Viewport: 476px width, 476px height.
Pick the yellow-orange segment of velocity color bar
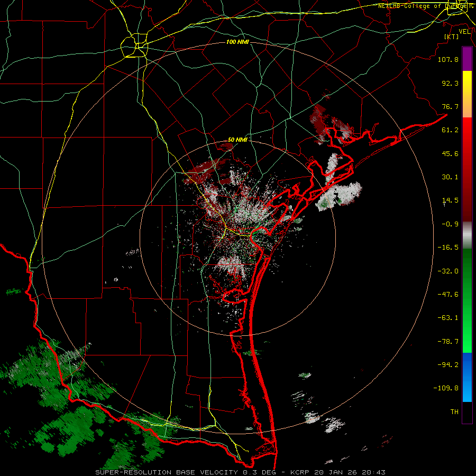click(467, 94)
